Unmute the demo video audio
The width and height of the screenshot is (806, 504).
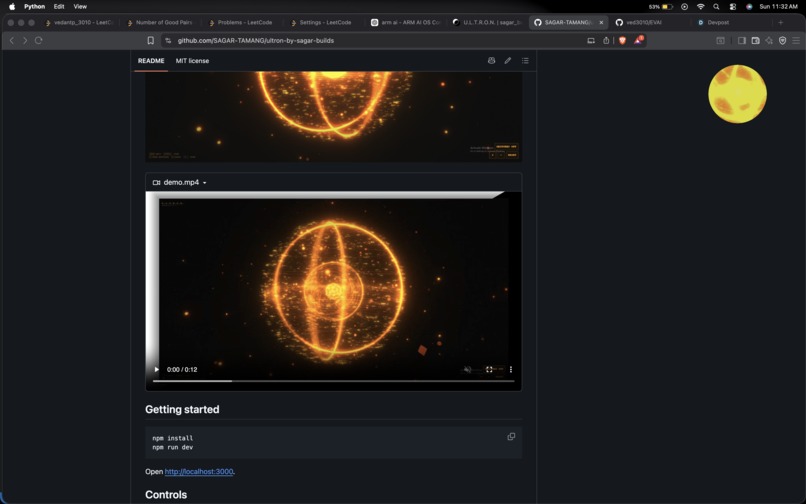coord(467,369)
